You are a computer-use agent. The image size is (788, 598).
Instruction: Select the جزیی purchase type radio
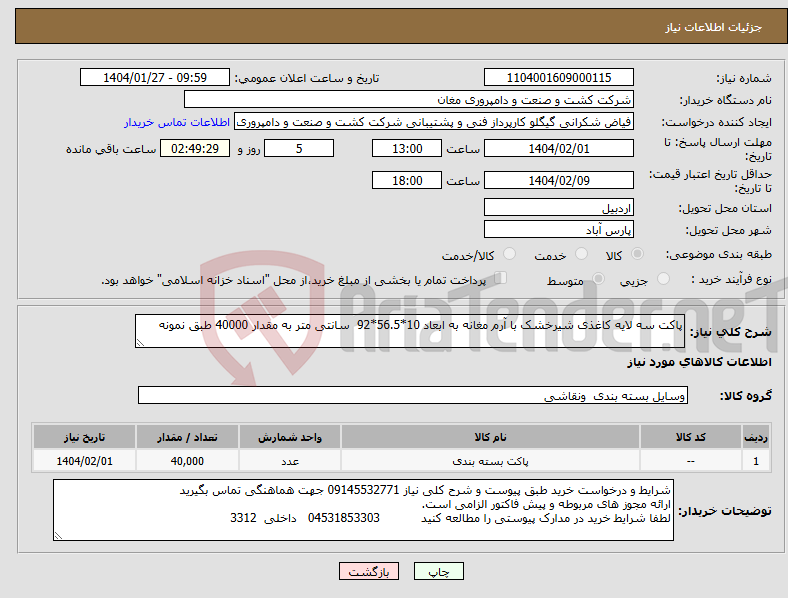click(663, 279)
